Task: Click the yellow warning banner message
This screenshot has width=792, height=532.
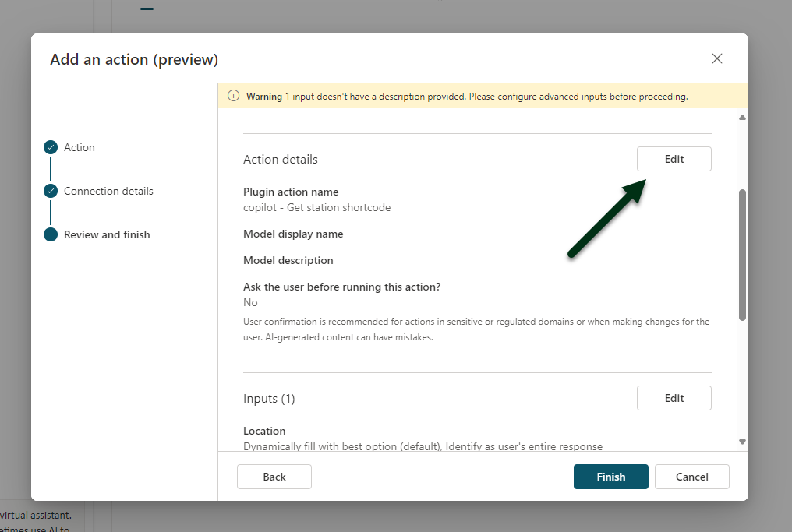Action: click(x=466, y=97)
